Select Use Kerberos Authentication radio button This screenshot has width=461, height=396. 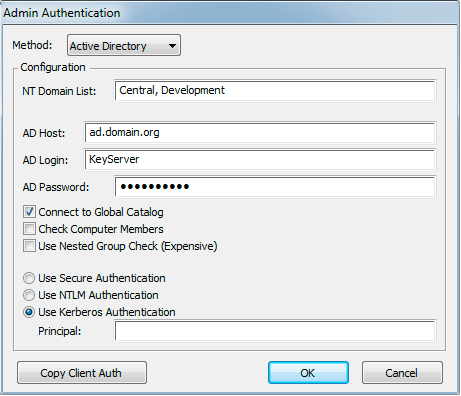[x=29, y=312]
